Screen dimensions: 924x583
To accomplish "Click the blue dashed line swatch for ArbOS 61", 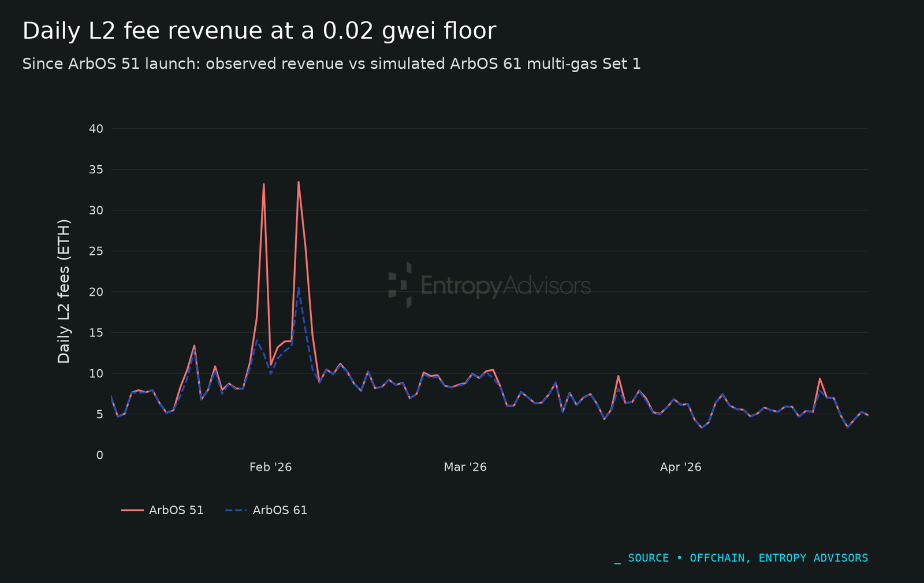I will tap(236, 510).
